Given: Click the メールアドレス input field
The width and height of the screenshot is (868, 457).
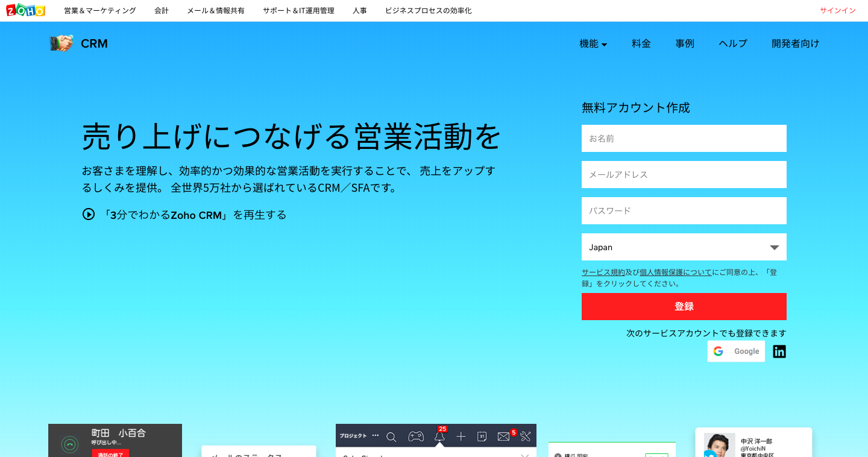Looking at the screenshot, I should (684, 174).
